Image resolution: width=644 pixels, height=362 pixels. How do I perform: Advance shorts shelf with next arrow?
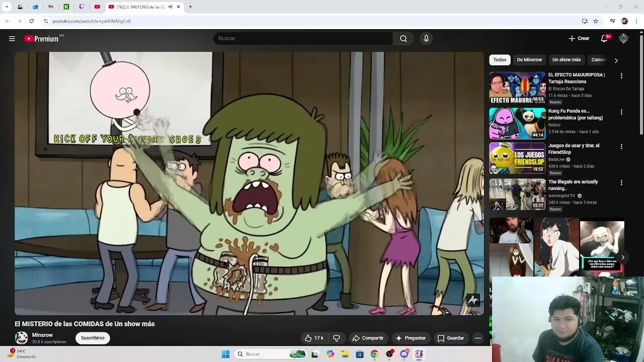(623, 257)
